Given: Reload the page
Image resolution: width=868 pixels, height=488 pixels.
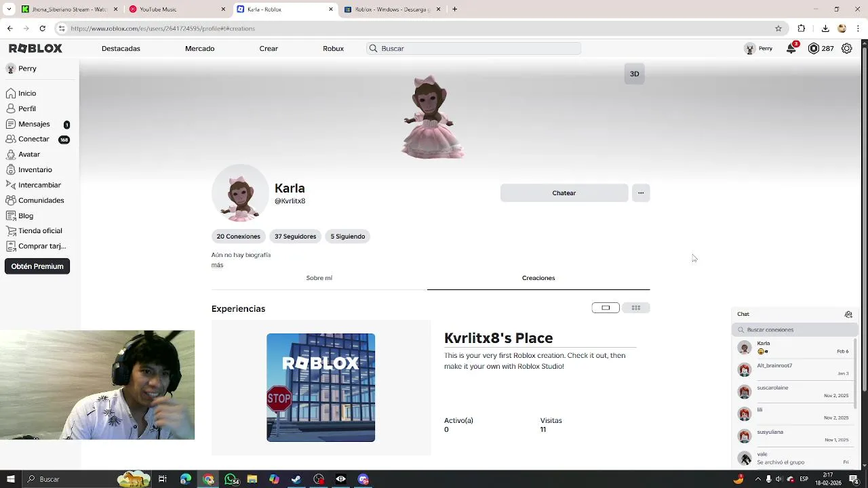Looking at the screenshot, I should point(43,28).
